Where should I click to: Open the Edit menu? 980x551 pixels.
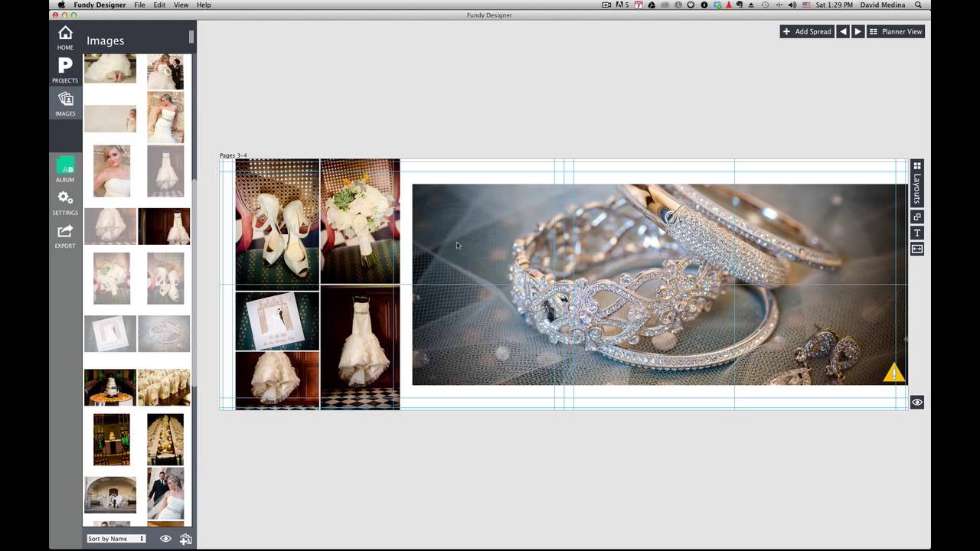tap(159, 5)
